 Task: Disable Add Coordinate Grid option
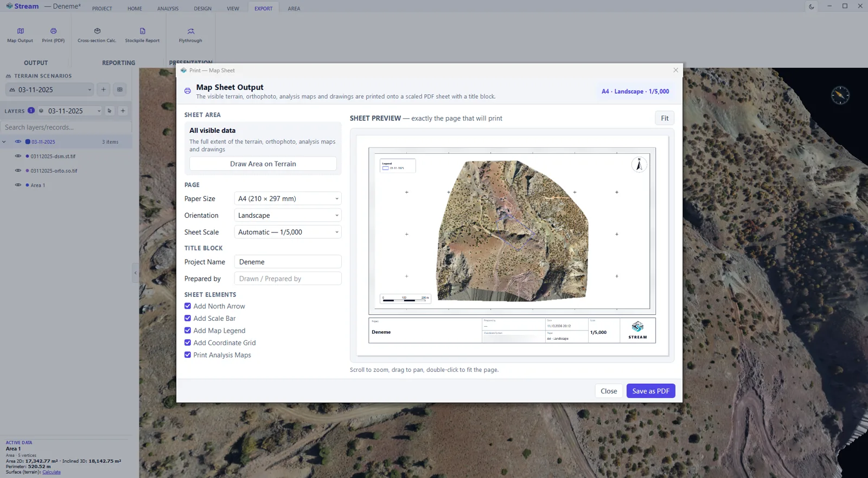[x=188, y=343]
